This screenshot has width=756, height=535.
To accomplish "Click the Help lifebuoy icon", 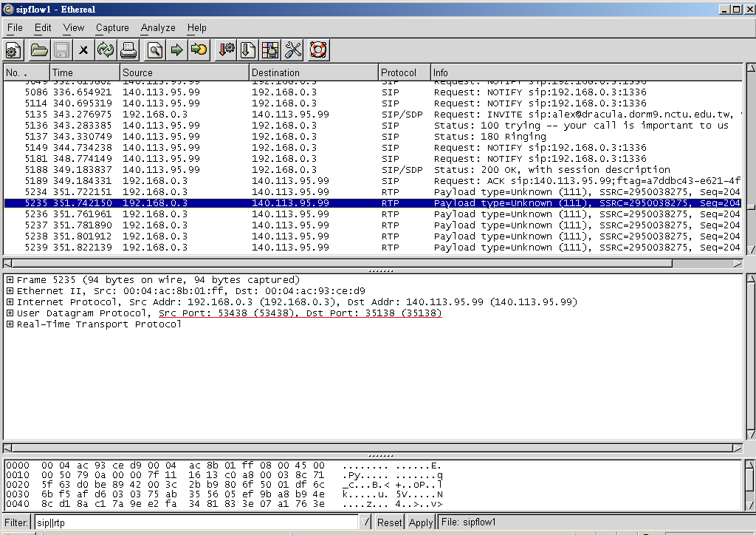I will (318, 50).
